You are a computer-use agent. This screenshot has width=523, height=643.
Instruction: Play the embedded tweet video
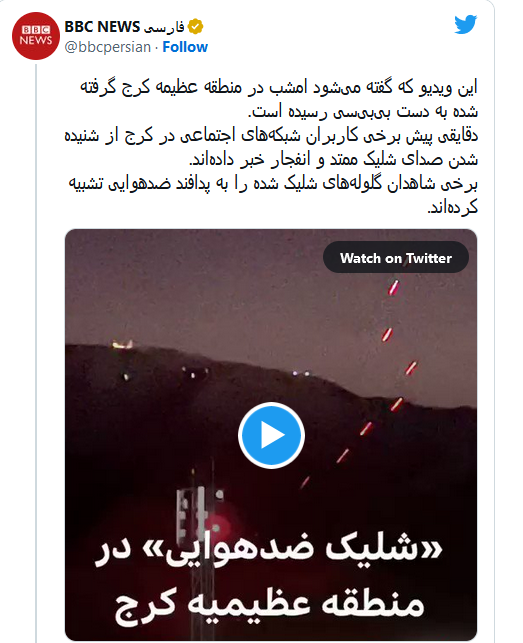point(271,435)
